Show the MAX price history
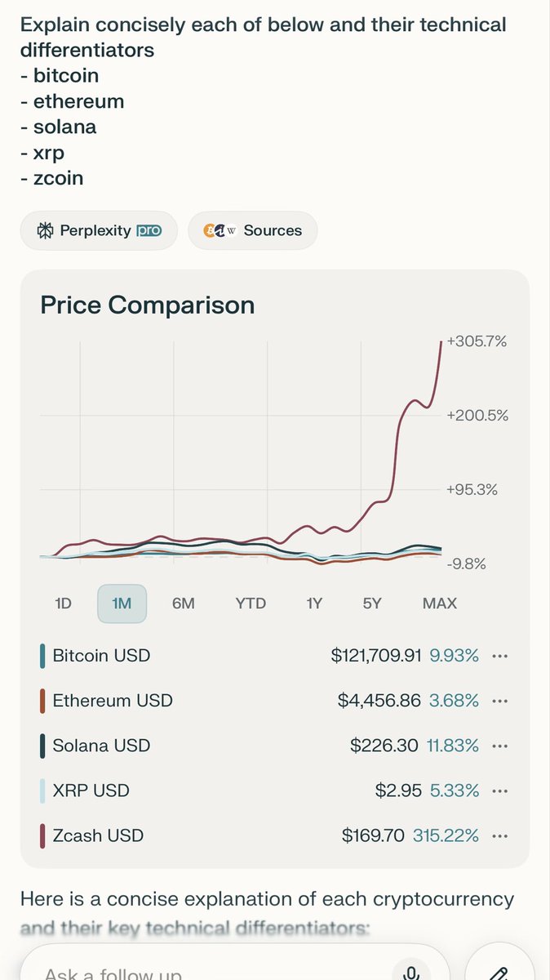Image resolution: width=550 pixels, height=980 pixels. pos(440,604)
